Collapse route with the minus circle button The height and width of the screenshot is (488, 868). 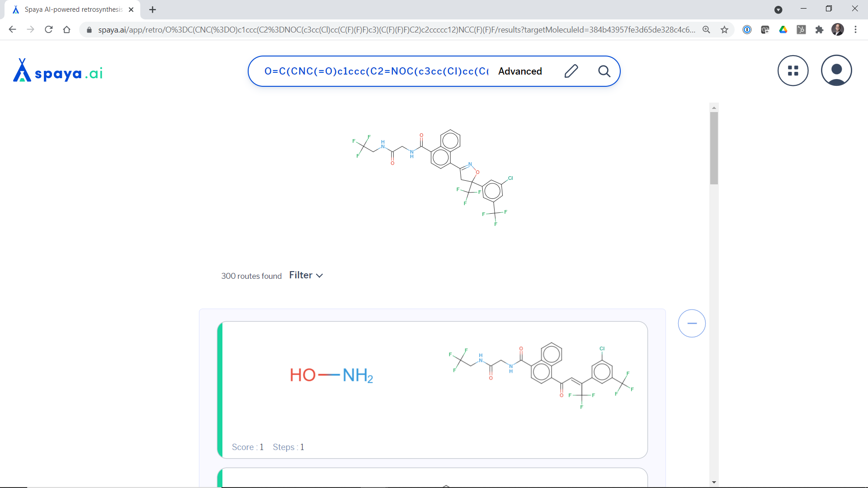click(x=692, y=324)
